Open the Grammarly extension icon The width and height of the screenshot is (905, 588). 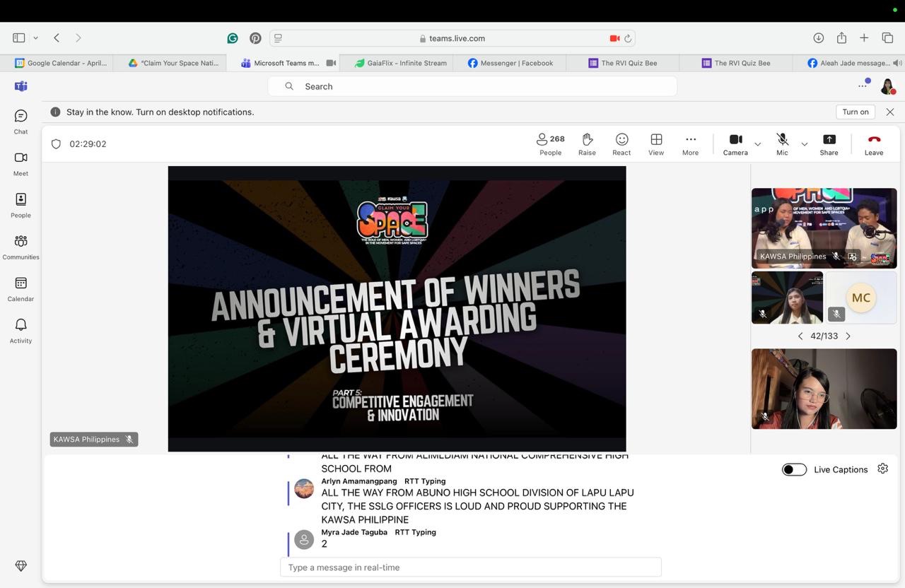point(233,38)
